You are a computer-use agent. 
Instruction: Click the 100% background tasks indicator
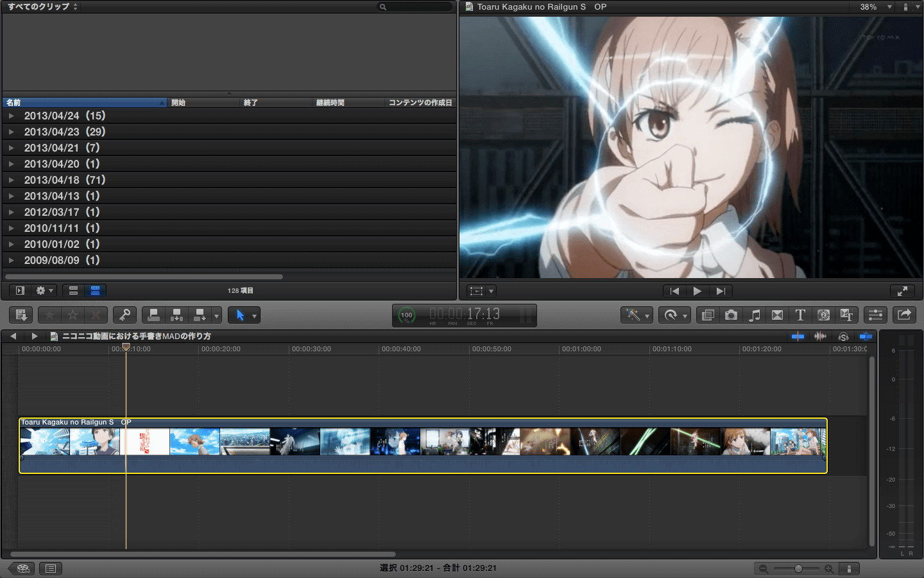[x=407, y=315]
